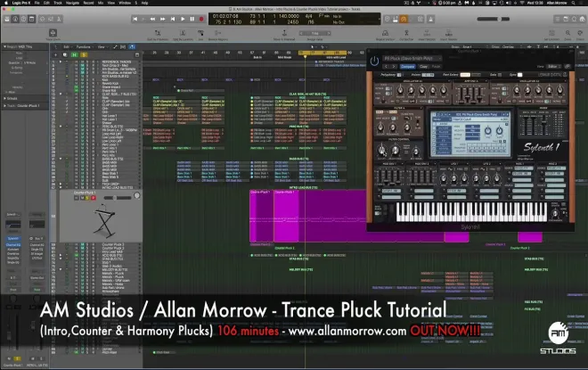Click the Play button in transport
Viewport: 588px width, 370px height.
[x=183, y=19]
